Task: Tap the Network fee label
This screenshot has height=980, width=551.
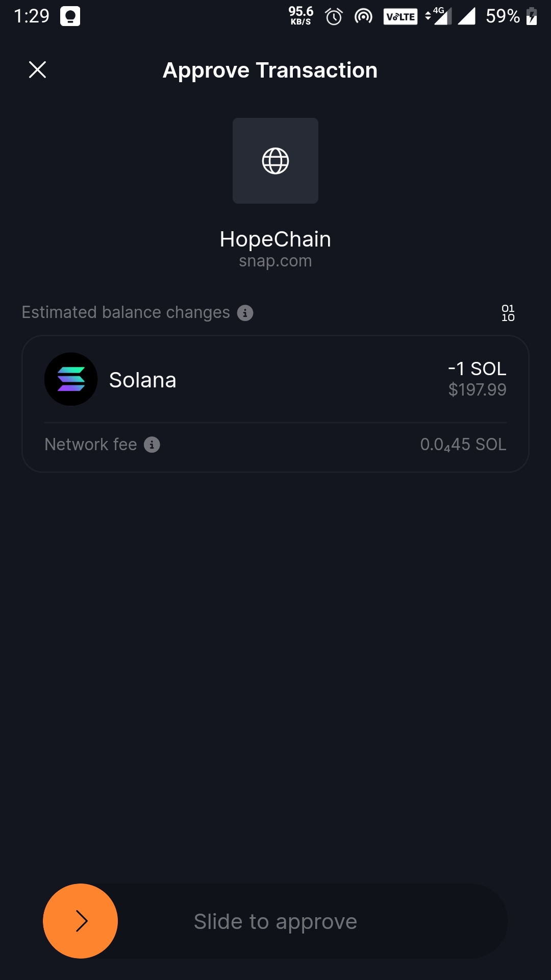Action: (91, 445)
